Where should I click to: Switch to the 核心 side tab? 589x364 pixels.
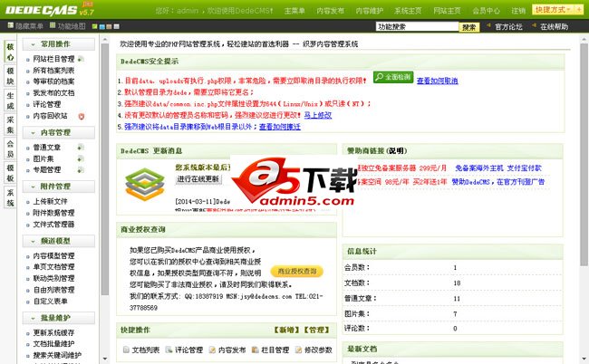(10, 52)
